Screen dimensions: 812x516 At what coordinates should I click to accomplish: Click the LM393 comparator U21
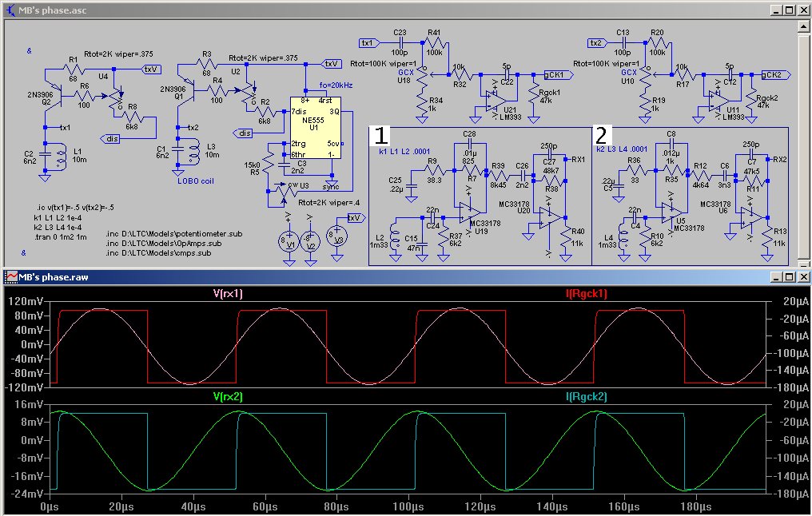(492, 100)
